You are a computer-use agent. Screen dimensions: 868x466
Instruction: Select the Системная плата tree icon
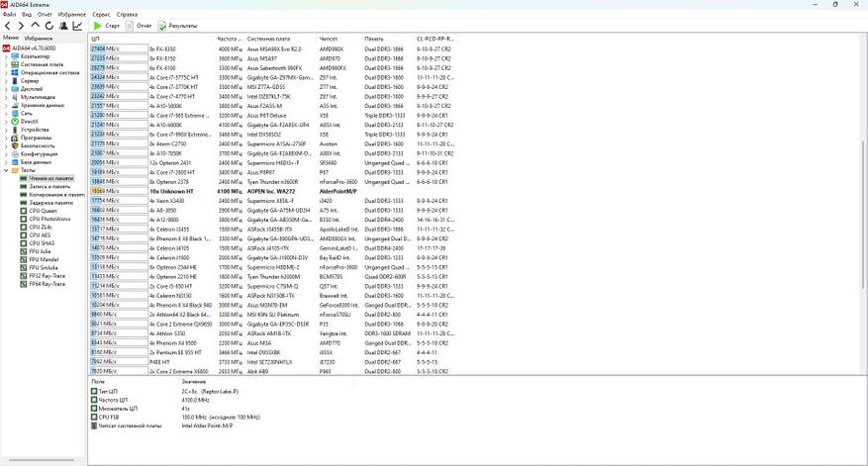point(15,64)
